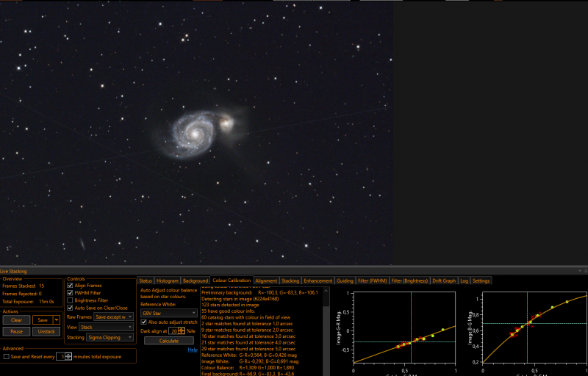This screenshot has height=376, width=588.
Task: Click 'Colour Balance: R=1,309' log line
Action: click(x=248, y=368)
